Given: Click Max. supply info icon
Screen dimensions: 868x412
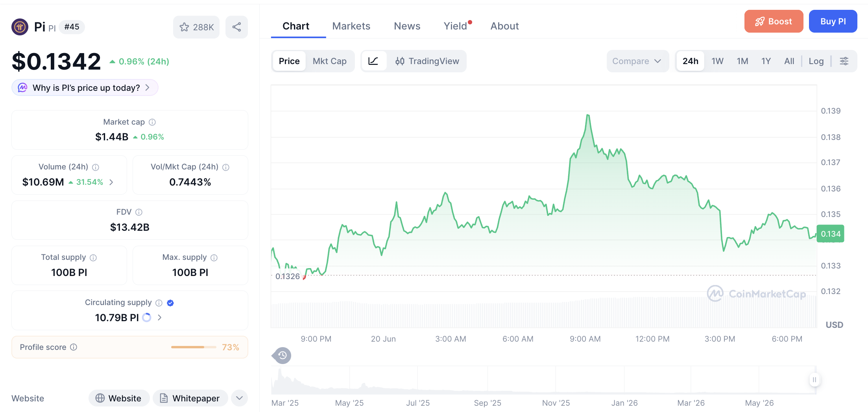Looking at the screenshot, I should pyautogui.click(x=214, y=257).
